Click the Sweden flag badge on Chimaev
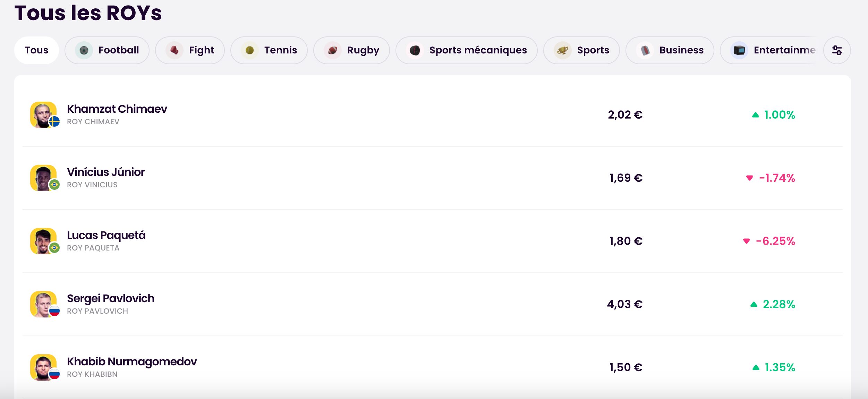The height and width of the screenshot is (399, 868). tap(54, 121)
